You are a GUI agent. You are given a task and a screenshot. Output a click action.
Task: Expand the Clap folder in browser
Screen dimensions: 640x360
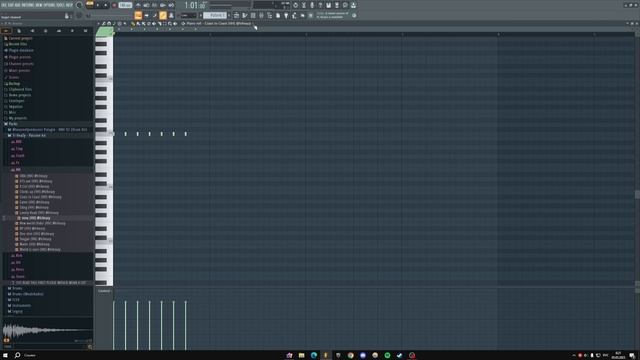19,149
